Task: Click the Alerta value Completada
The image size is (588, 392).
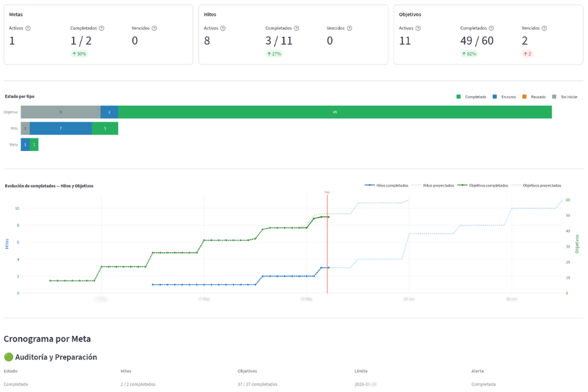Action: click(483, 384)
